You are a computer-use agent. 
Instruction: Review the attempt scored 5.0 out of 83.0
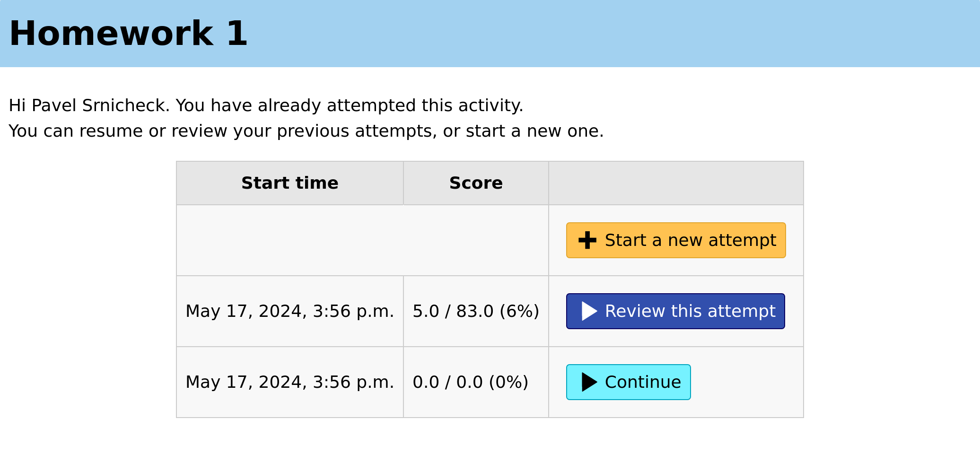click(675, 311)
